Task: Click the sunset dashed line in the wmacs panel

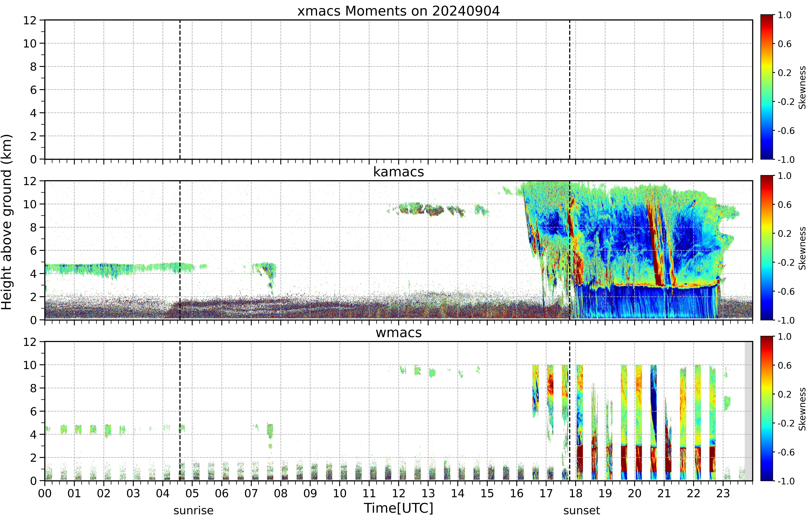Action: pyautogui.click(x=570, y=411)
